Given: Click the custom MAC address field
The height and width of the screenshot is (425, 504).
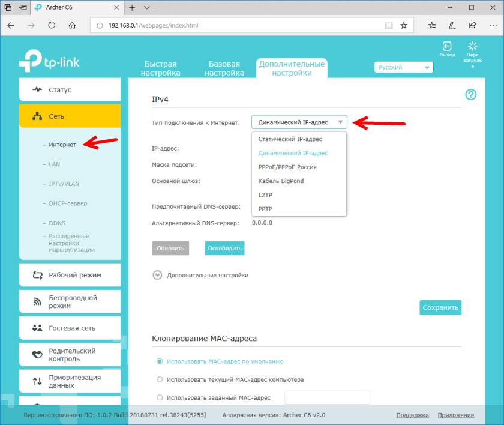Looking at the screenshot, I should 327,397.
